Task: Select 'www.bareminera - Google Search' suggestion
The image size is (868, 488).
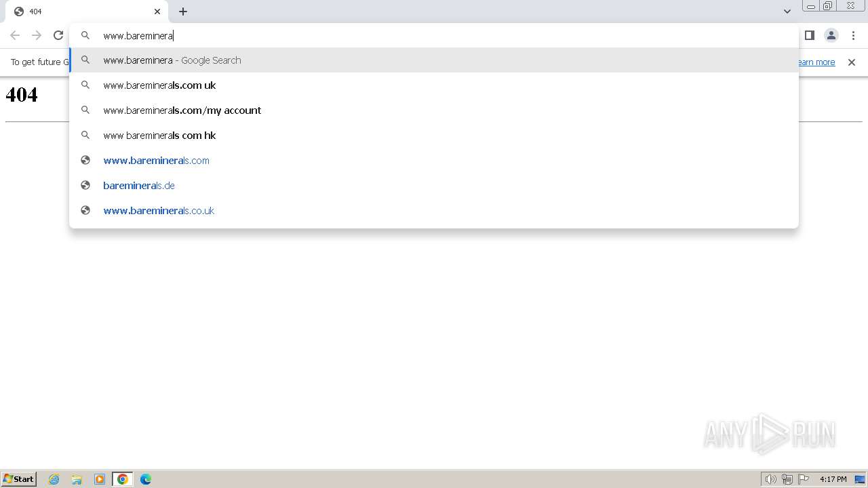Action: click(x=434, y=60)
